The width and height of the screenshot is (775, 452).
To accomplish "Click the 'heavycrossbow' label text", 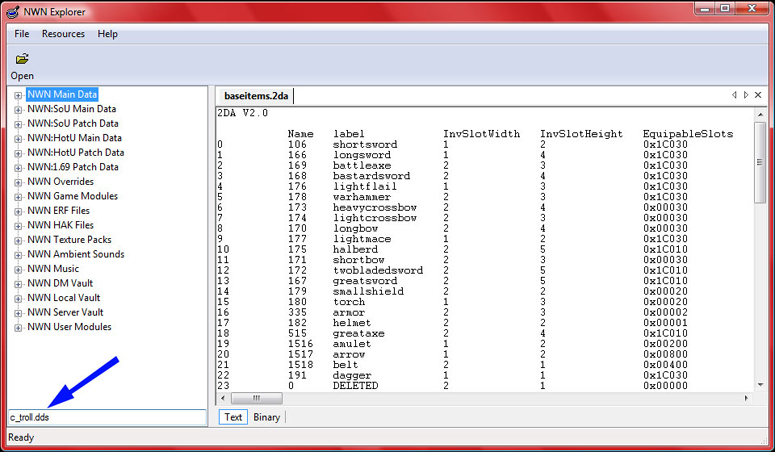I will pos(375,207).
